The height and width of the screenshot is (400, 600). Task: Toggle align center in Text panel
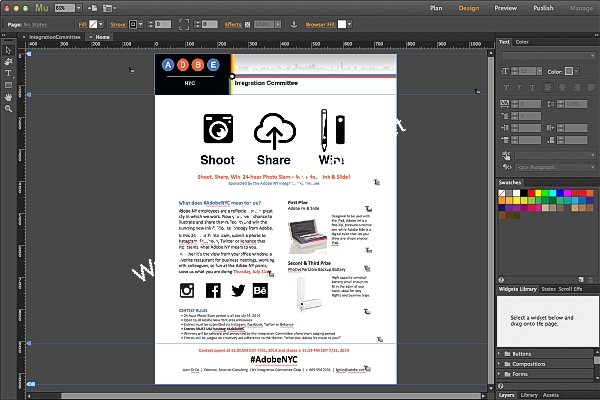562,88
